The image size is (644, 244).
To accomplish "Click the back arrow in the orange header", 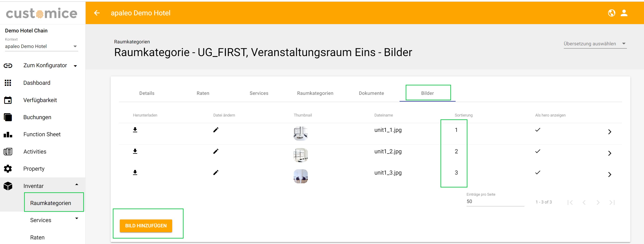I will click(x=97, y=13).
